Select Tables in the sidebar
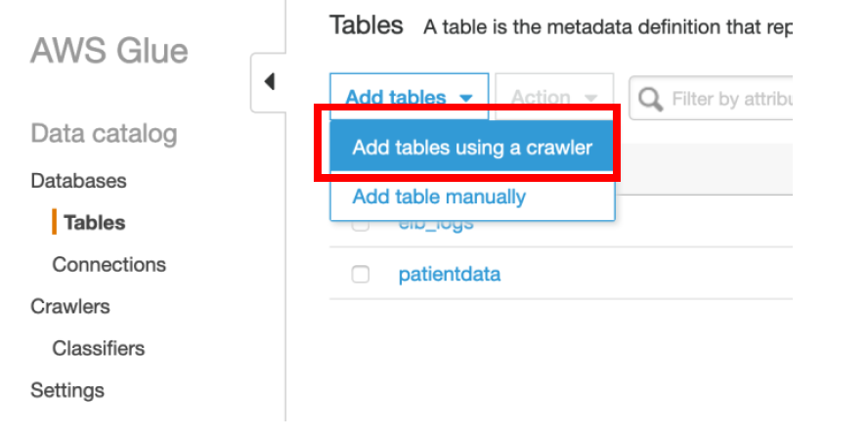 pos(95,223)
